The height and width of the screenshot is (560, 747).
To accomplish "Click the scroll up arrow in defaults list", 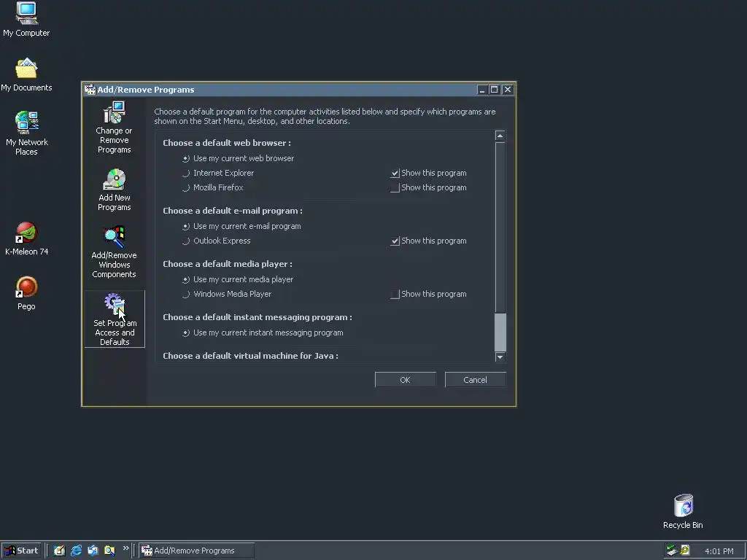I will coord(500,136).
